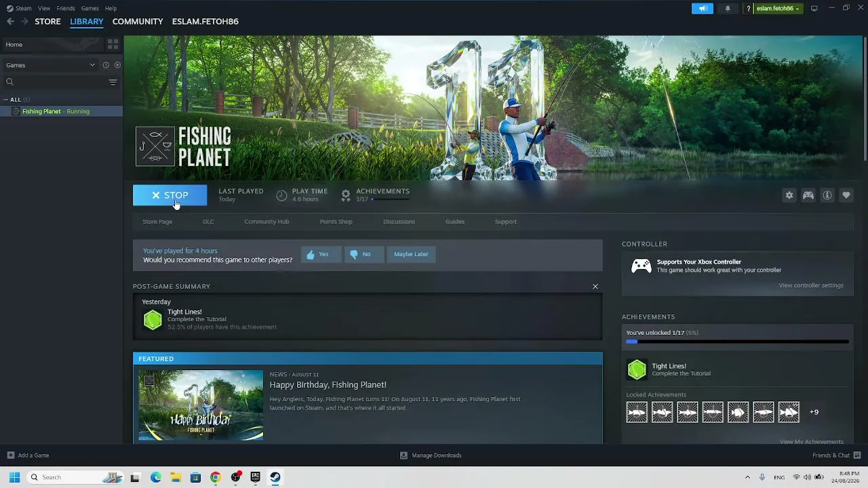
Task: Open the View menu
Action: [44, 8]
